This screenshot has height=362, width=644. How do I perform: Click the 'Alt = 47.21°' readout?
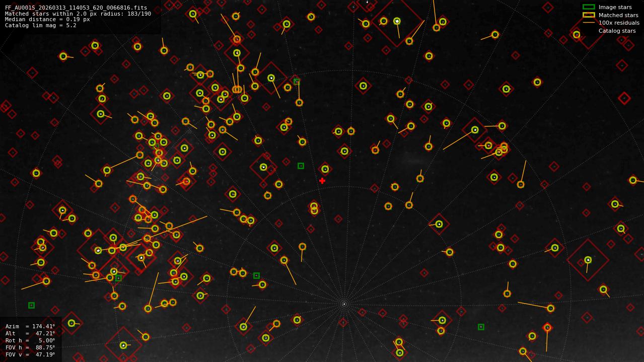[x=30, y=333]
